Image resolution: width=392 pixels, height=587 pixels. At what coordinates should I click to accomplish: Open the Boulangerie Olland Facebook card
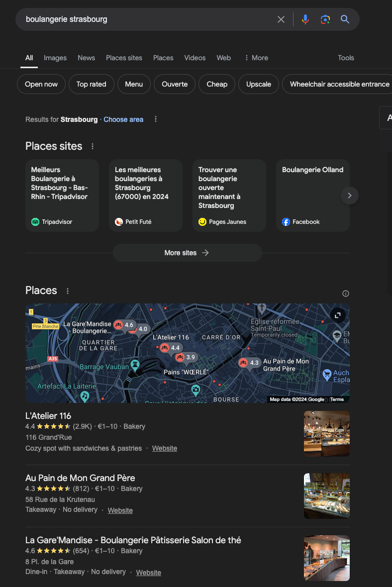click(312, 196)
